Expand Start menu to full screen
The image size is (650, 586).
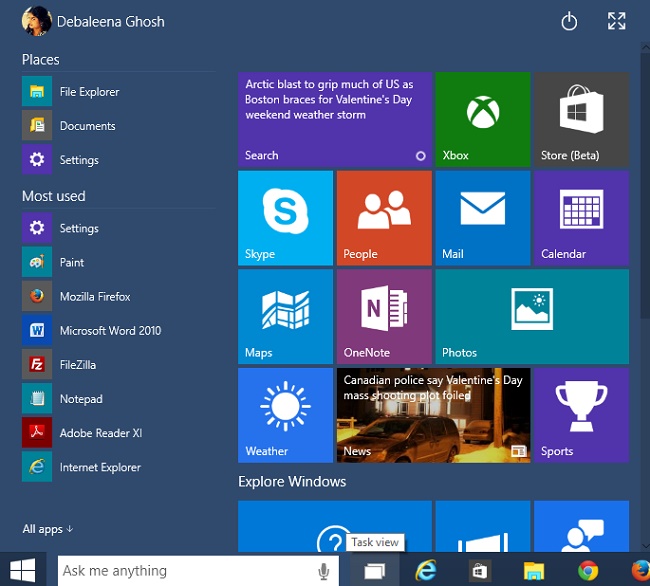click(616, 21)
